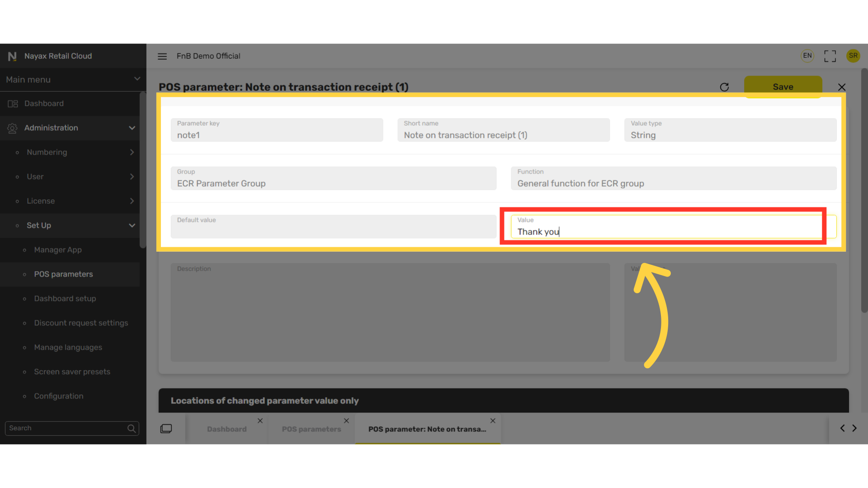
Task: Click the Value input field
Action: [x=674, y=226]
